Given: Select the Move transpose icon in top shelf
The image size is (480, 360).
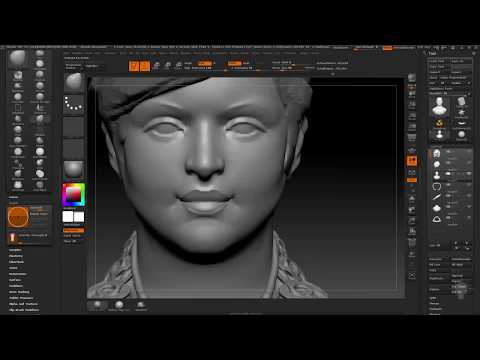Looking at the screenshot, I should point(156,65).
